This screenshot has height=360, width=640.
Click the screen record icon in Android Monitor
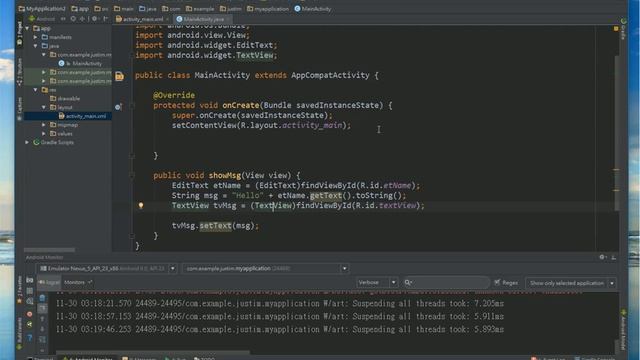[30, 291]
